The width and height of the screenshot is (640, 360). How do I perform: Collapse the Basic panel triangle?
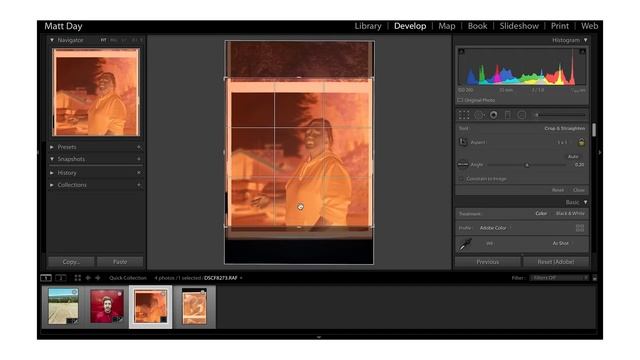point(585,202)
